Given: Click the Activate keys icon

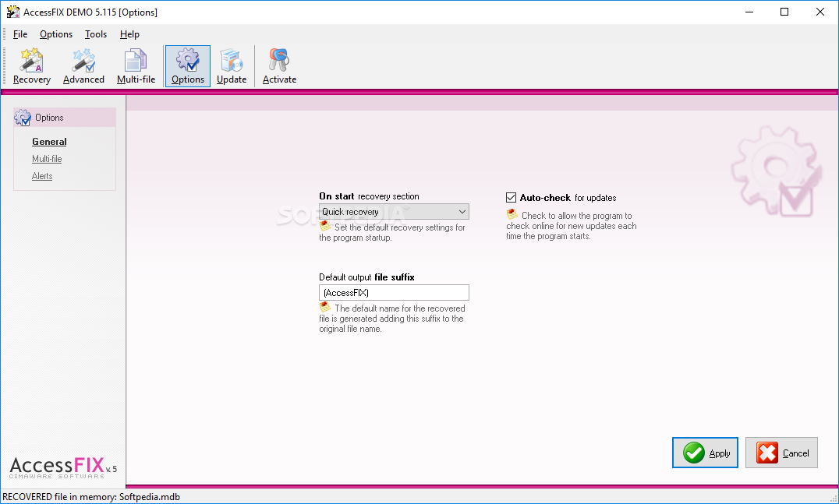Looking at the screenshot, I should pyautogui.click(x=279, y=66).
